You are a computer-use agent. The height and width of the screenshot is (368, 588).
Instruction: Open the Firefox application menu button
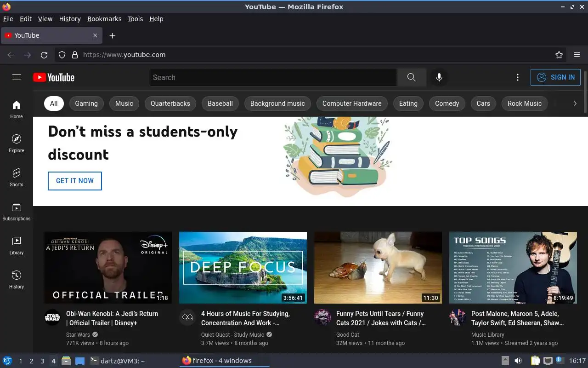[577, 55]
